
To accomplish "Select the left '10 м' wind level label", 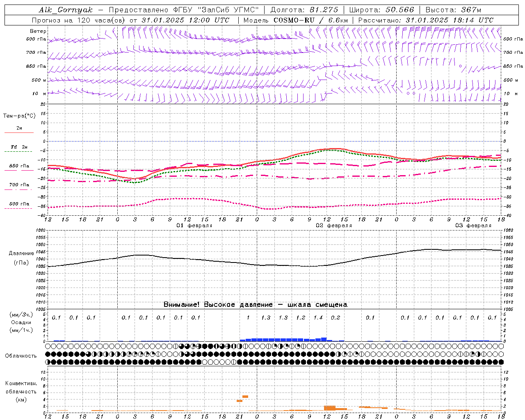I will point(39,94).
